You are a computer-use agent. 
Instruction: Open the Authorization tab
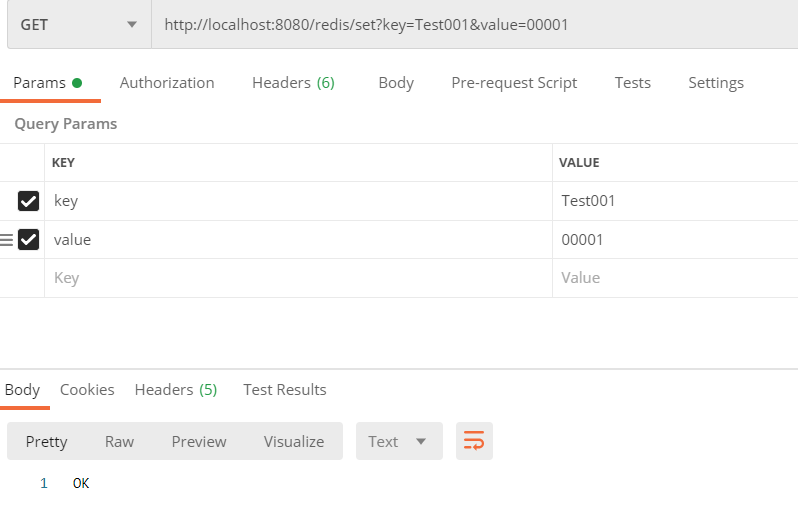[167, 83]
